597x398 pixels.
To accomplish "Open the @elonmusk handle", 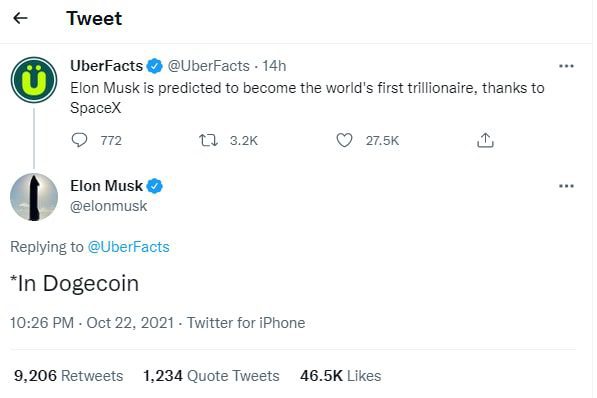I will (x=109, y=206).
